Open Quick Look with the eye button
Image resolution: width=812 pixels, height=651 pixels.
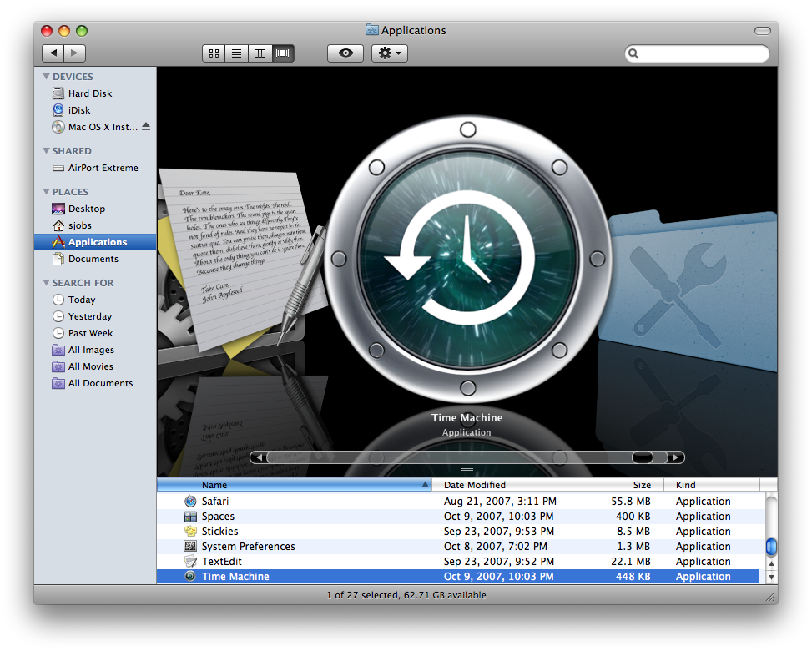coord(345,53)
